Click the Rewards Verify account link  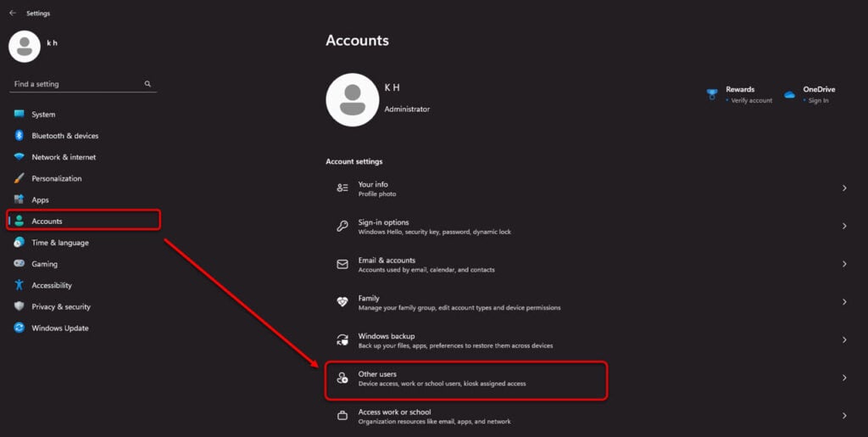coord(751,101)
